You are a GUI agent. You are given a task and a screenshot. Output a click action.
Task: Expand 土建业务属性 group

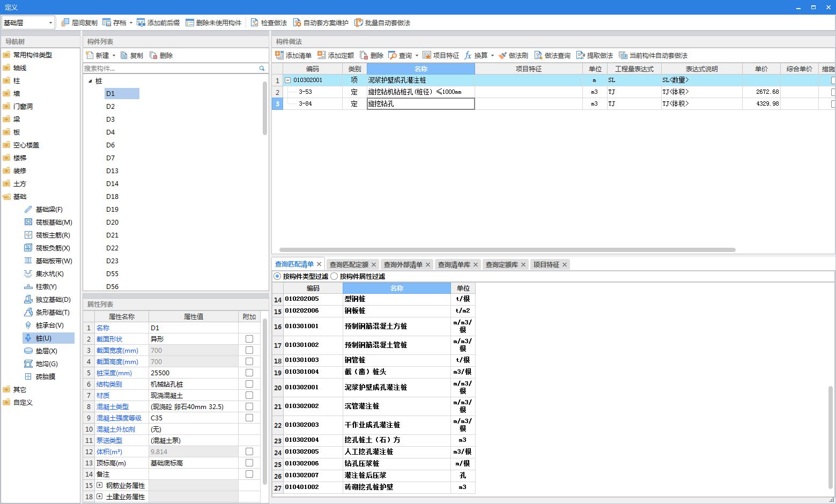pos(99,496)
